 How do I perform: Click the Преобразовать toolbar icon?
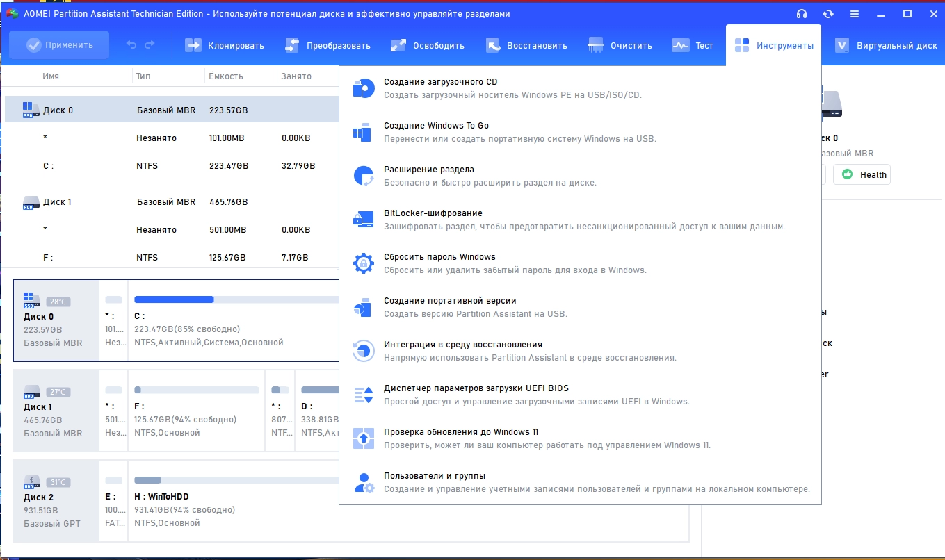coord(293,46)
